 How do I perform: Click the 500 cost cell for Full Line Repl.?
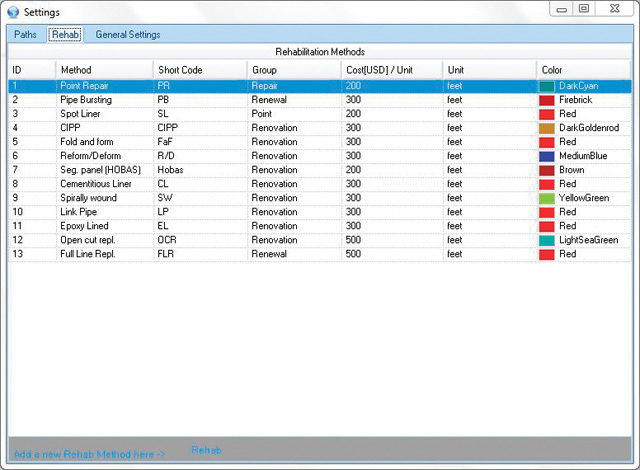coord(353,255)
